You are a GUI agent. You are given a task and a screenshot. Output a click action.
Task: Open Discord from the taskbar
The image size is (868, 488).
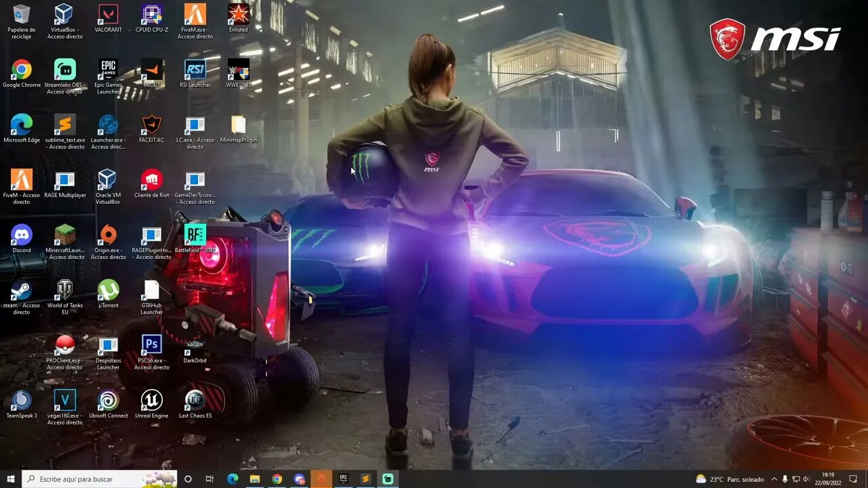(x=299, y=479)
